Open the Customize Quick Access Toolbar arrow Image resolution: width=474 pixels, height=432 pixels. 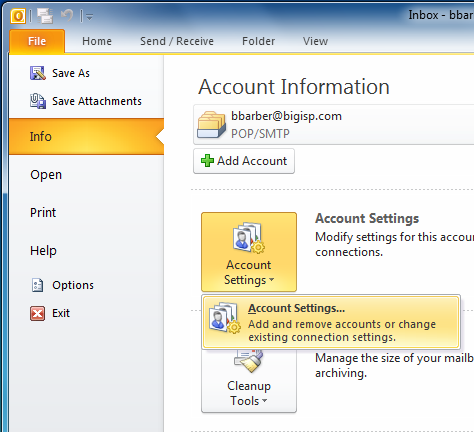click(89, 16)
